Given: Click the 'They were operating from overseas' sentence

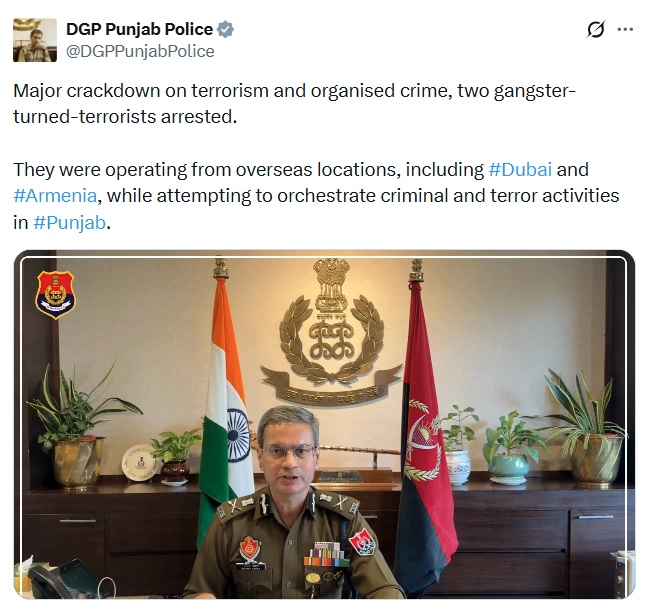Looking at the screenshot, I should pyautogui.click(x=316, y=196).
